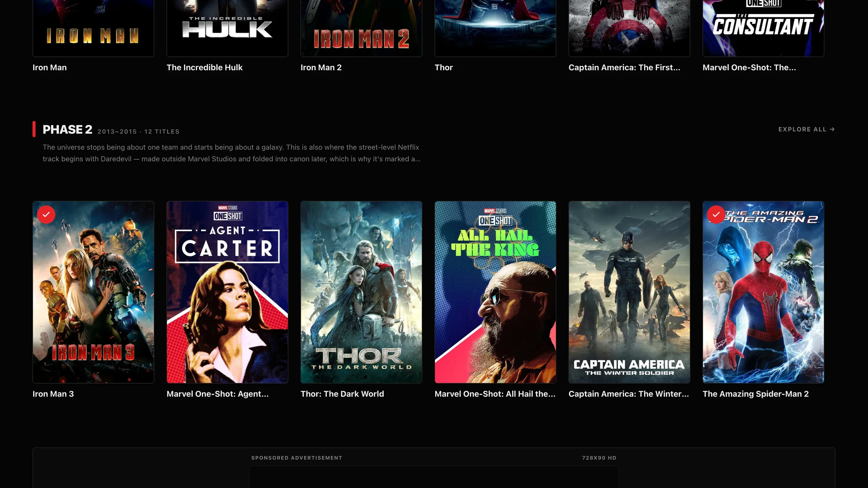Click the Iron Man 3 title text
Screen dimensions: 868x488
click(53, 394)
